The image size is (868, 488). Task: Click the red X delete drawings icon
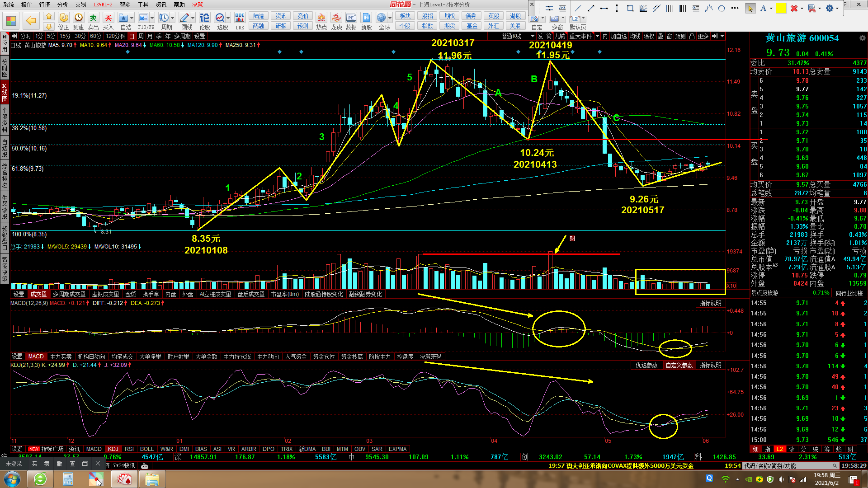(794, 8)
